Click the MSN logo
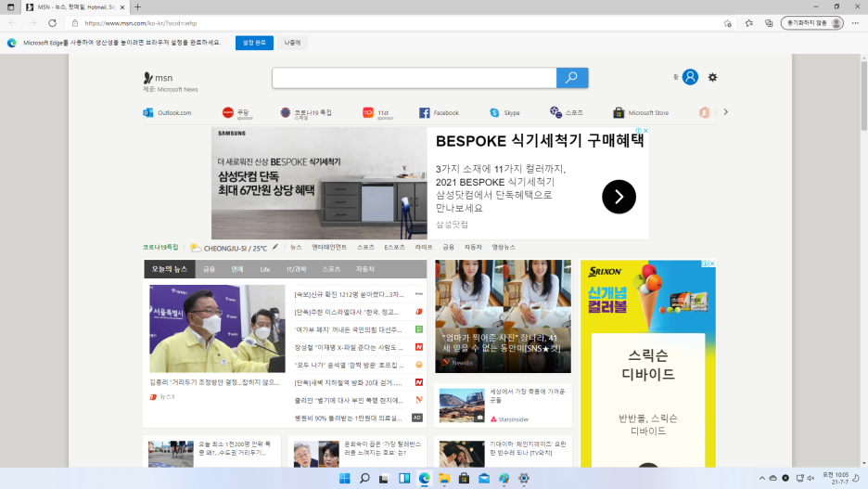This screenshot has width=868, height=489. click(158, 78)
